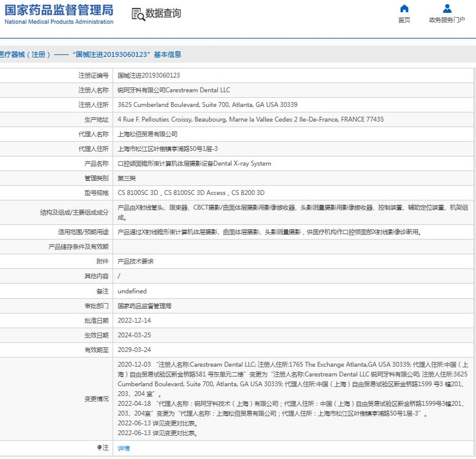Click the page title 医疗器械（注册）基本信息
This screenshot has width=476, height=459.
pos(91,54)
